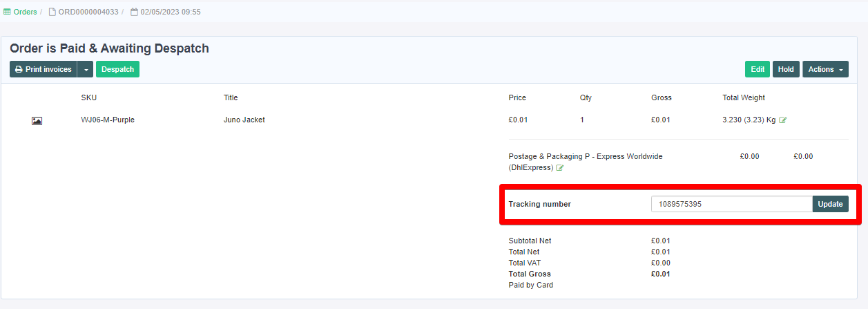
Task: Click the 02/05/2023 09:55 date breadcrumb
Action: pos(171,12)
